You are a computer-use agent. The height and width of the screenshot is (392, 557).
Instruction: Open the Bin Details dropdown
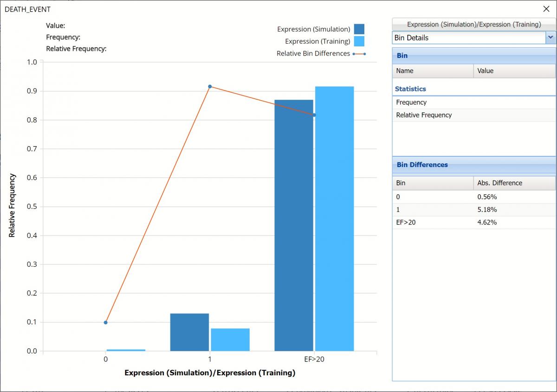tap(551, 38)
